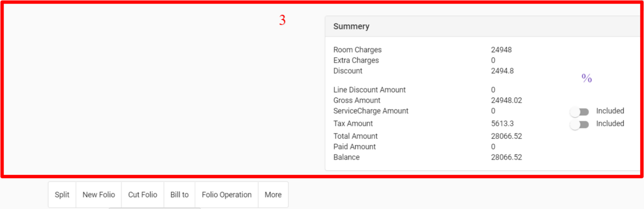644x209 pixels.
Task: Click the ServiceCharge Amount label
Action: pyautogui.click(x=371, y=111)
